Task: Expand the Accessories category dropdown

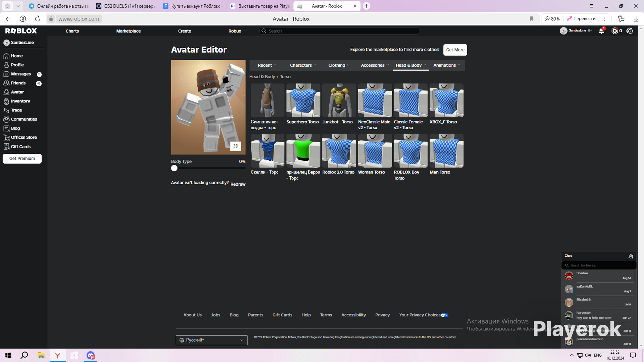Action: click(x=375, y=65)
